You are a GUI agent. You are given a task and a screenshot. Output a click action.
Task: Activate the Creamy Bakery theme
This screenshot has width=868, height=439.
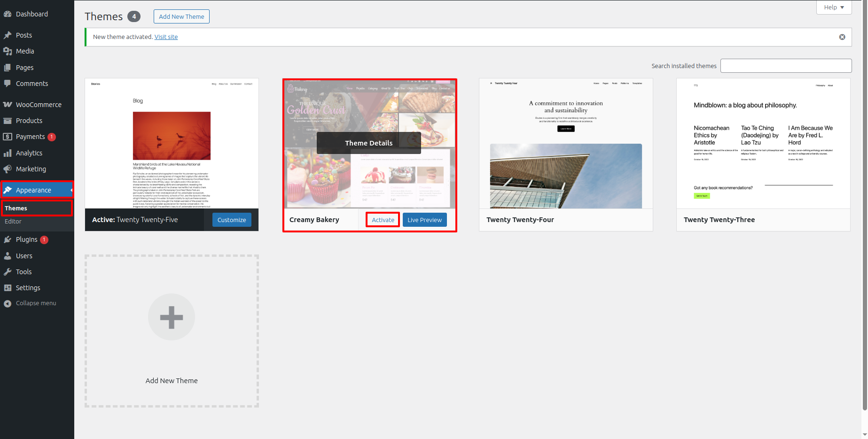[x=383, y=220]
